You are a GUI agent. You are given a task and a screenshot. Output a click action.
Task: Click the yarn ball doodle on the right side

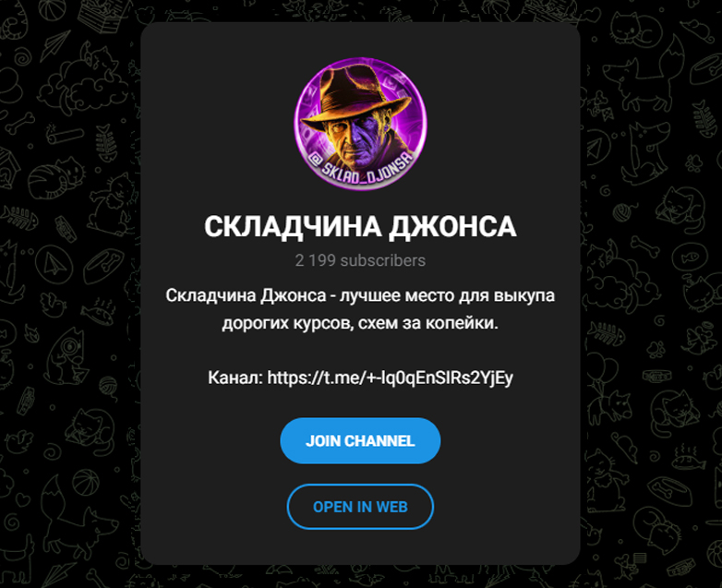pyautogui.click(x=623, y=210)
